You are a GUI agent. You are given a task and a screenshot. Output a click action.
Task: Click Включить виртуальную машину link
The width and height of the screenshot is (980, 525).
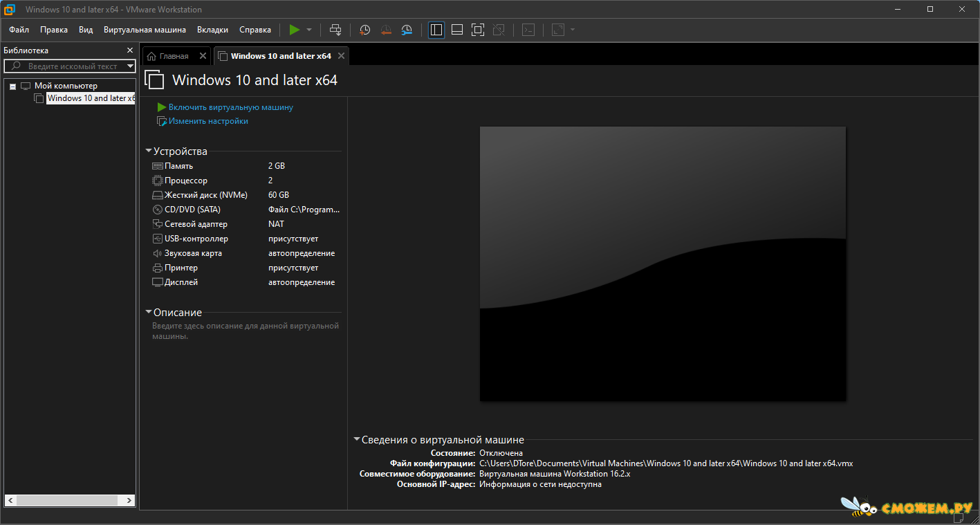(x=231, y=107)
